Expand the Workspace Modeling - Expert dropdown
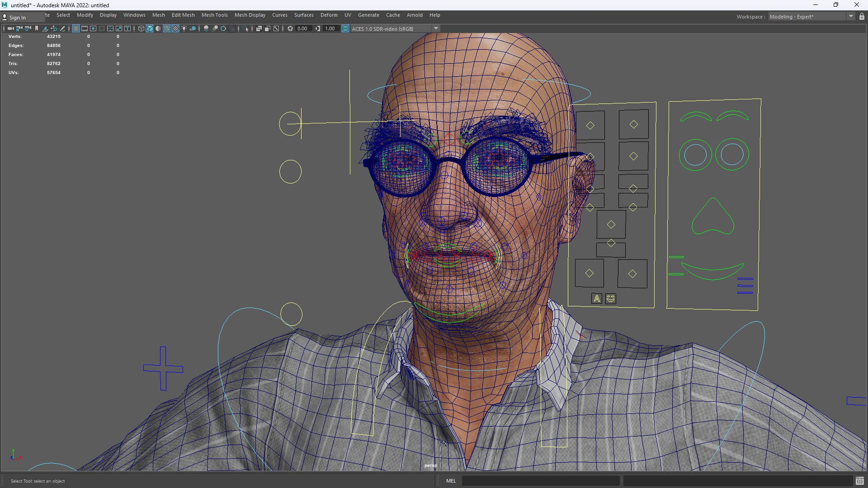 811,17
